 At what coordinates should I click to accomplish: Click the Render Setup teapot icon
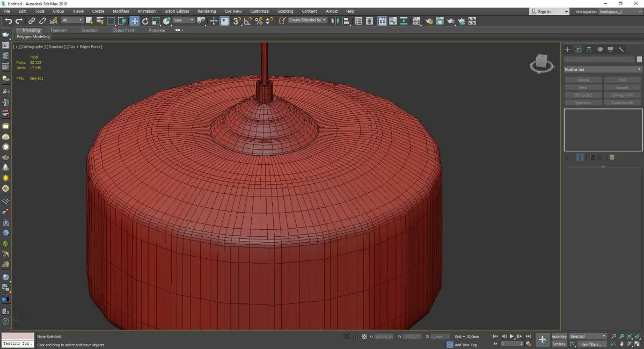point(429,21)
